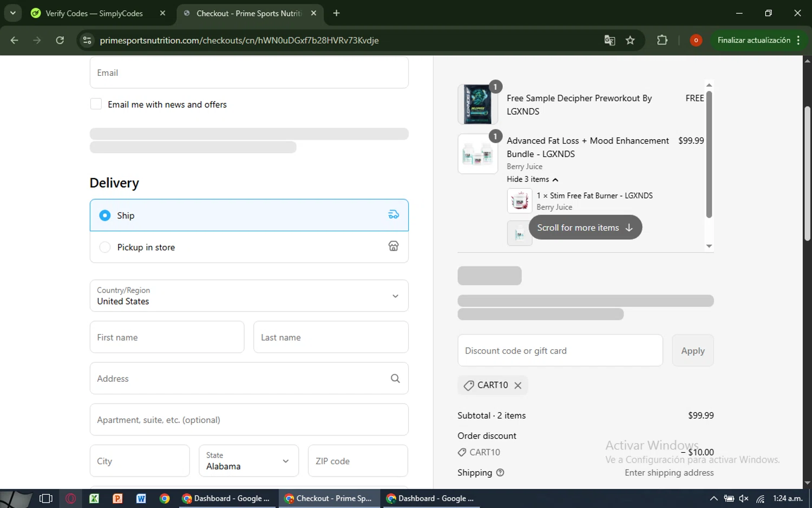The image size is (812, 508).
Task: Launch Excel from the taskbar
Action: pyautogui.click(x=94, y=498)
